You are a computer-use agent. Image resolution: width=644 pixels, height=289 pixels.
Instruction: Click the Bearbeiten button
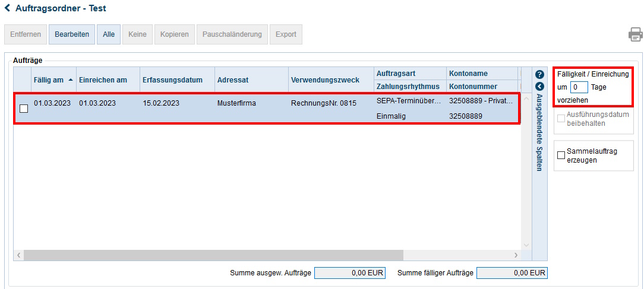(72, 34)
